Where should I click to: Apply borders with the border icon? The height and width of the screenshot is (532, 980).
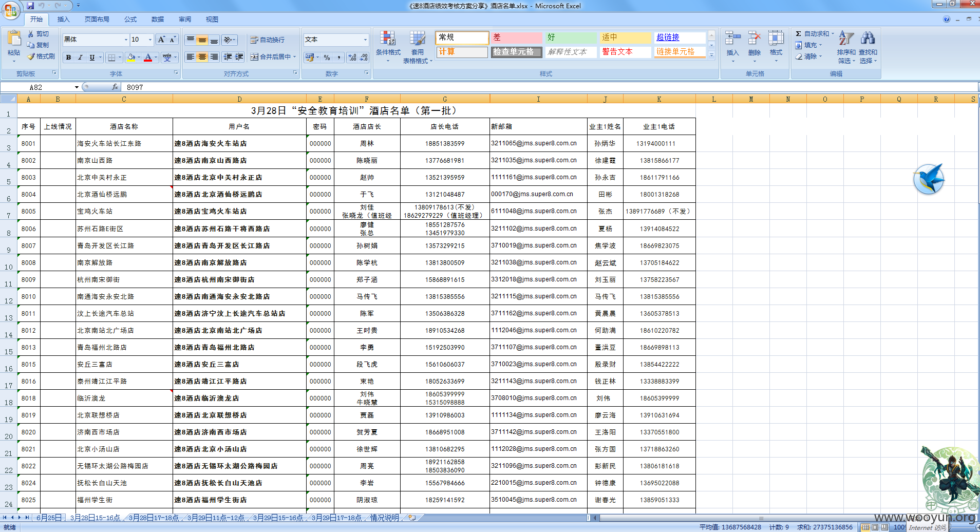tap(111, 58)
